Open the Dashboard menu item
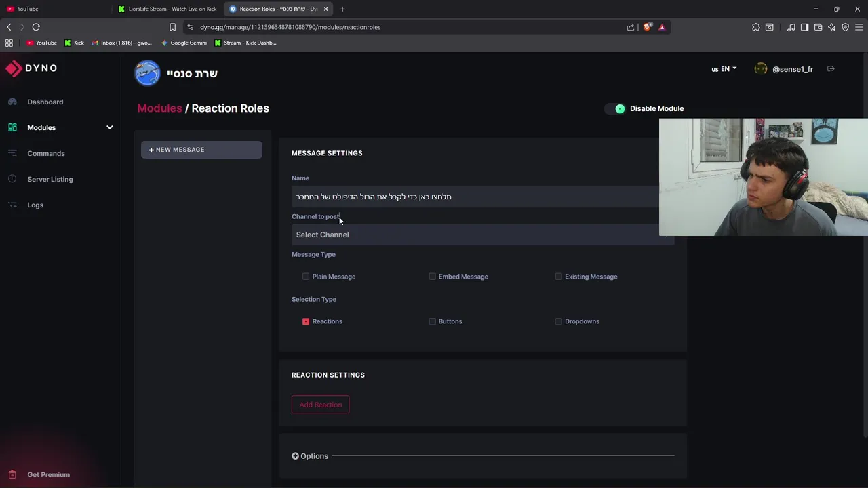The width and height of the screenshot is (868, 488). [45, 102]
